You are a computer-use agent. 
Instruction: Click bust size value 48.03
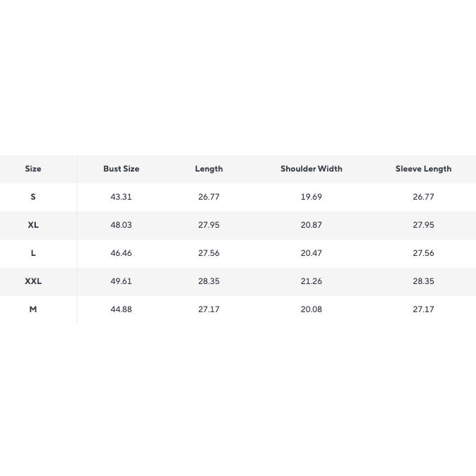tap(121, 225)
